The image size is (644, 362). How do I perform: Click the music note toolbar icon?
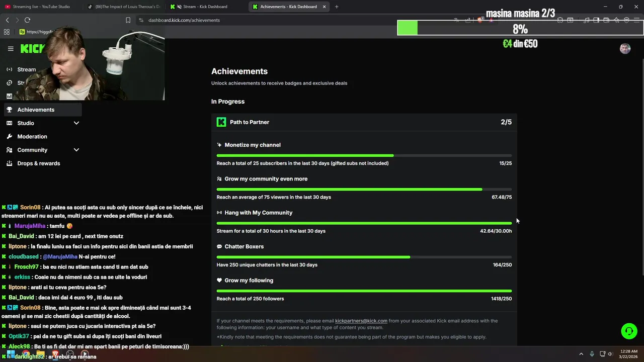[586, 20]
